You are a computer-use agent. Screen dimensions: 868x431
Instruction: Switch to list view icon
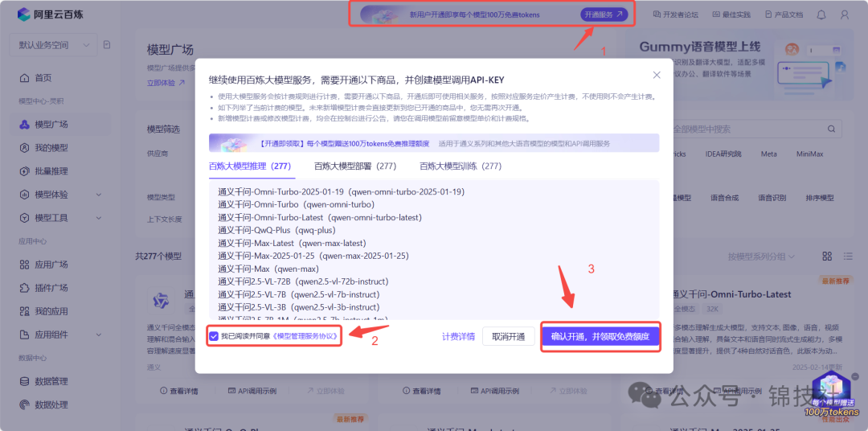coord(848,256)
